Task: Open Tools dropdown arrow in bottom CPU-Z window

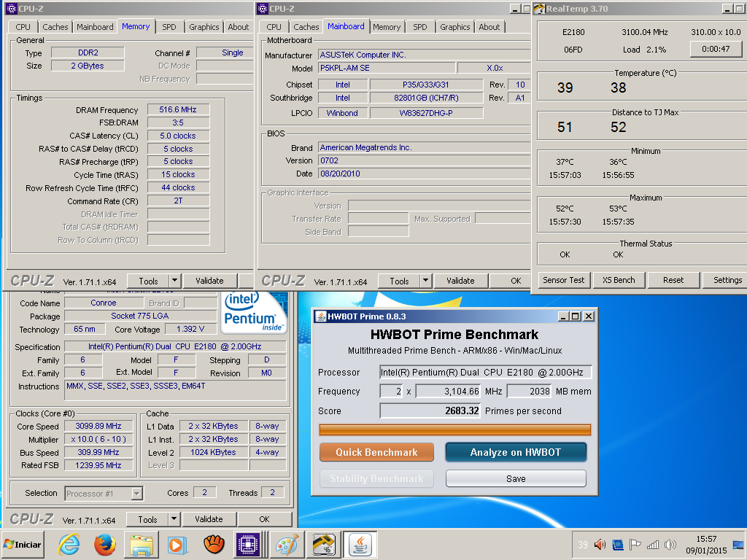Action: click(174, 519)
